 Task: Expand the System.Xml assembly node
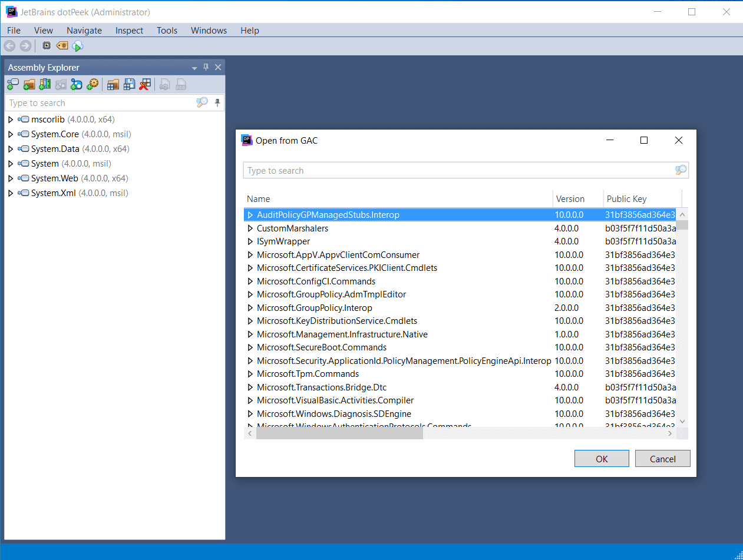click(x=10, y=193)
